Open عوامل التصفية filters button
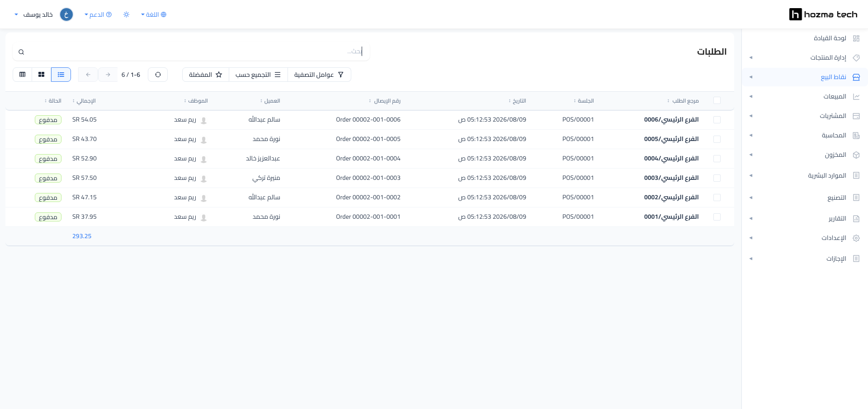 (319, 75)
